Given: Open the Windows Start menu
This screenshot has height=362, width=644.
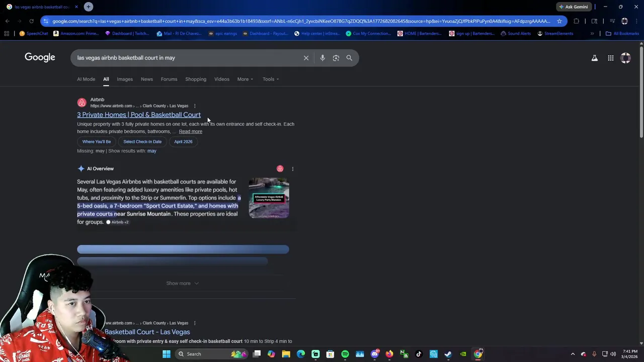Looking at the screenshot, I should coord(167,354).
